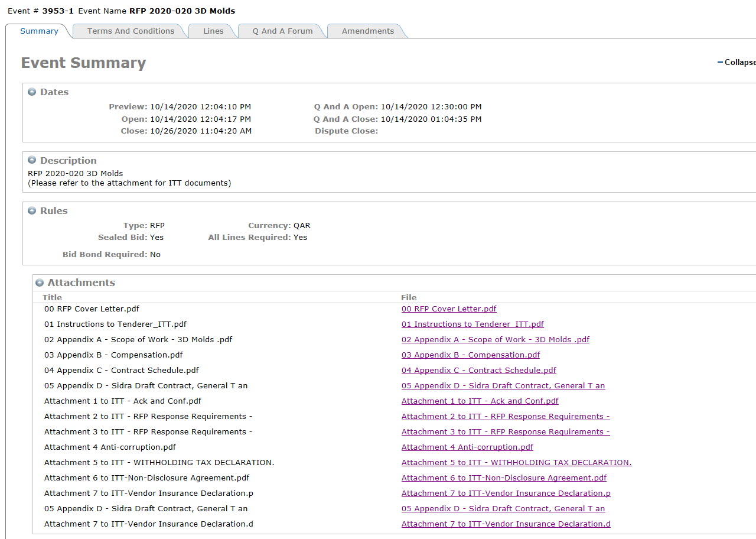This screenshot has width=756, height=539.
Task: Click 01 Instructions to Tenderer_ITT.pdf title text
Action: (115, 324)
